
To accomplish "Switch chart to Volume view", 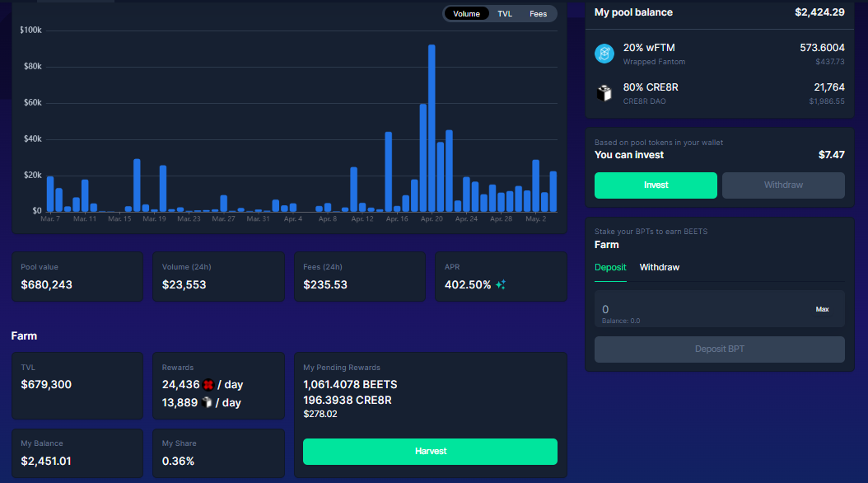I will (466, 14).
